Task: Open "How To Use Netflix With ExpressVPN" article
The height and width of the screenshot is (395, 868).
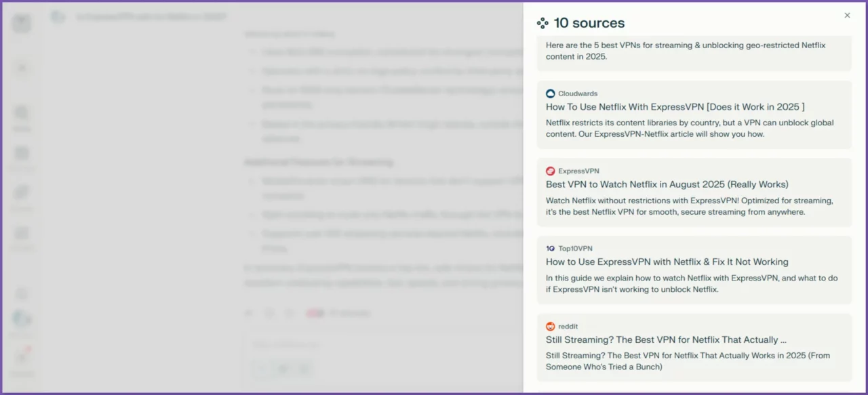Action: 675,107
